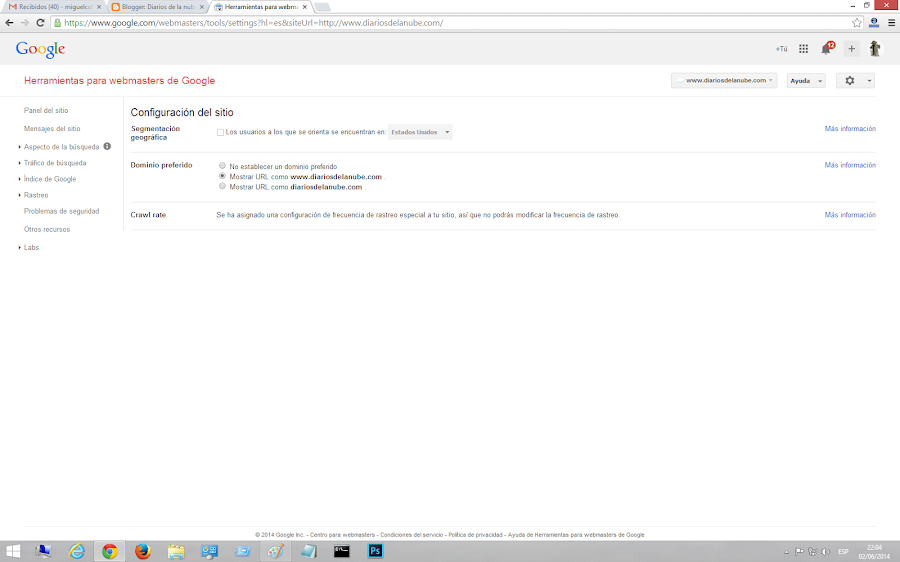
Task: Open Firefox from the taskbar
Action: (143, 551)
